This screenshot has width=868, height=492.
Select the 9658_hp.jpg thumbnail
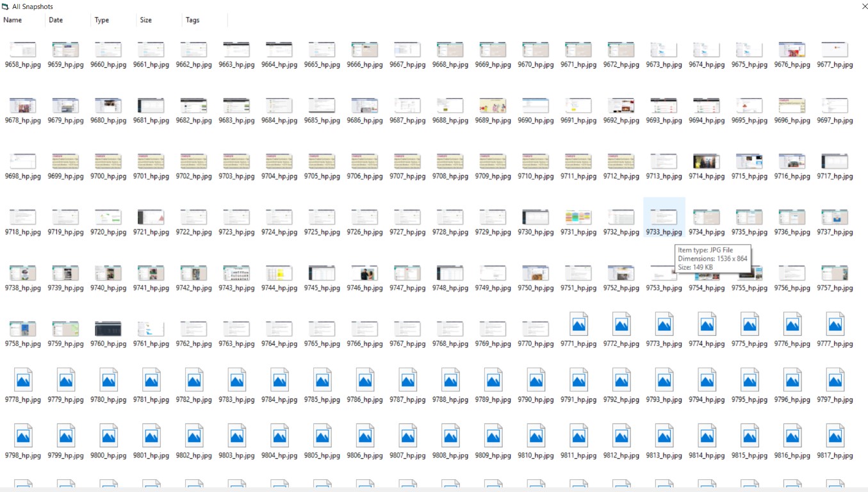(x=23, y=50)
